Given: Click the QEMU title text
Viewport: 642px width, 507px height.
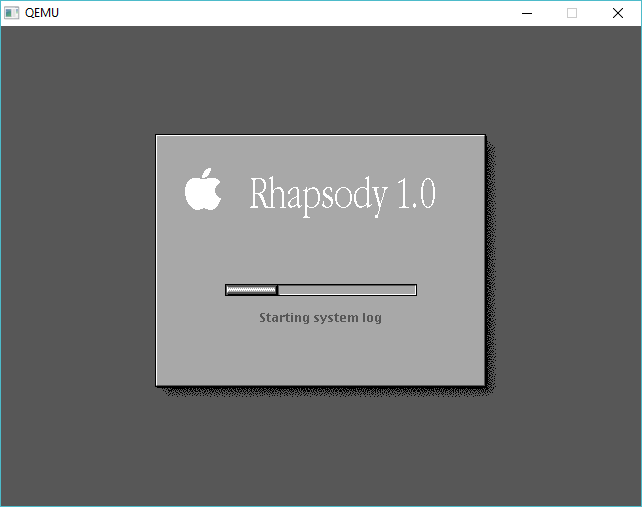Looking at the screenshot, I should coord(42,13).
